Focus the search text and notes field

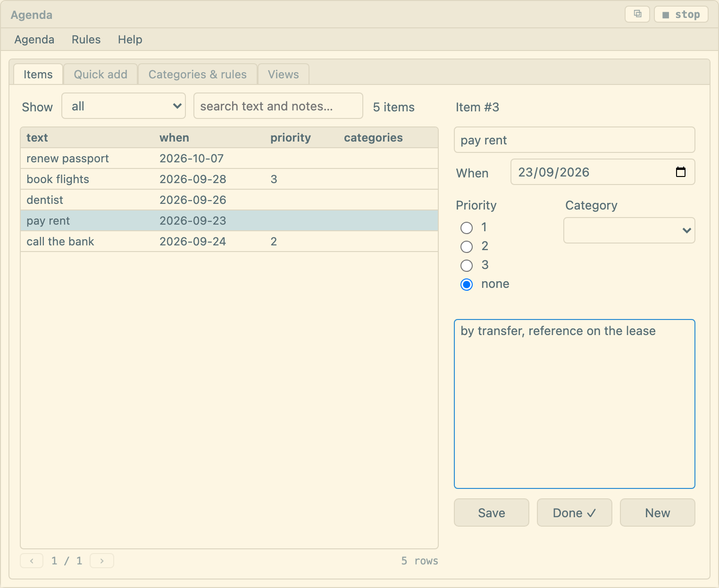click(x=278, y=106)
